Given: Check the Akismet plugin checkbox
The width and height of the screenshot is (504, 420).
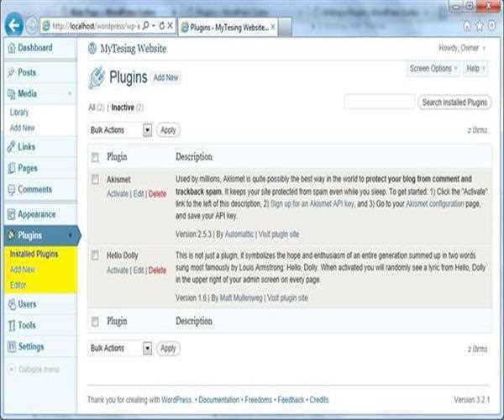Looking at the screenshot, I should [x=95, y=179].
